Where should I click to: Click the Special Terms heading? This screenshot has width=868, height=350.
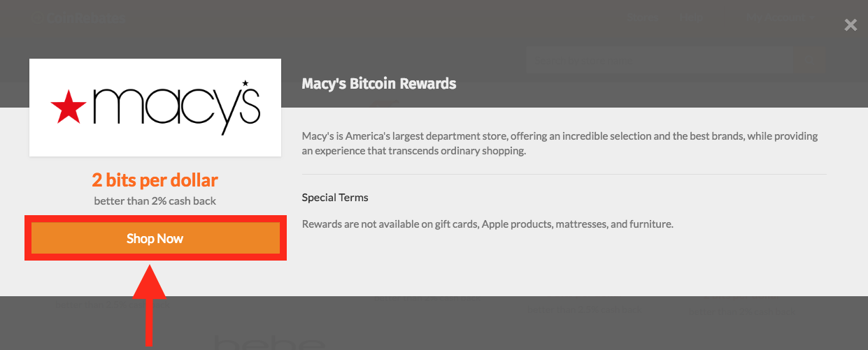click(335, 198)
